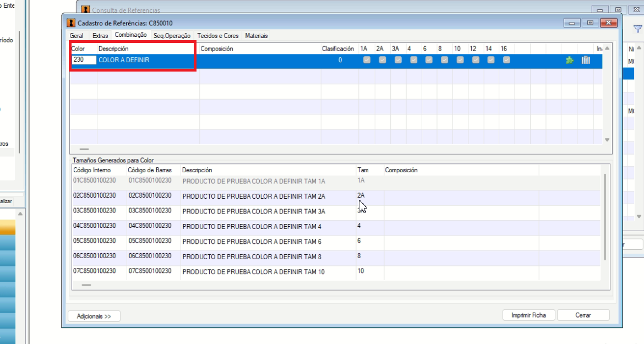The height and width of the screenshot is (344, 644).
Task: Switch to the Extras tab
Action: 100,36
